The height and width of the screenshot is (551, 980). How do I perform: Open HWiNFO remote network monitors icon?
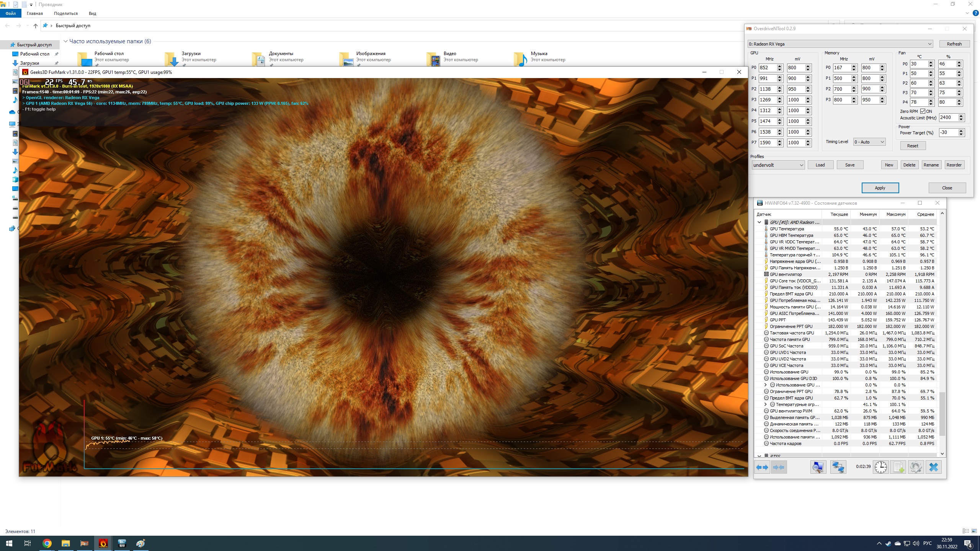point(838,467)
